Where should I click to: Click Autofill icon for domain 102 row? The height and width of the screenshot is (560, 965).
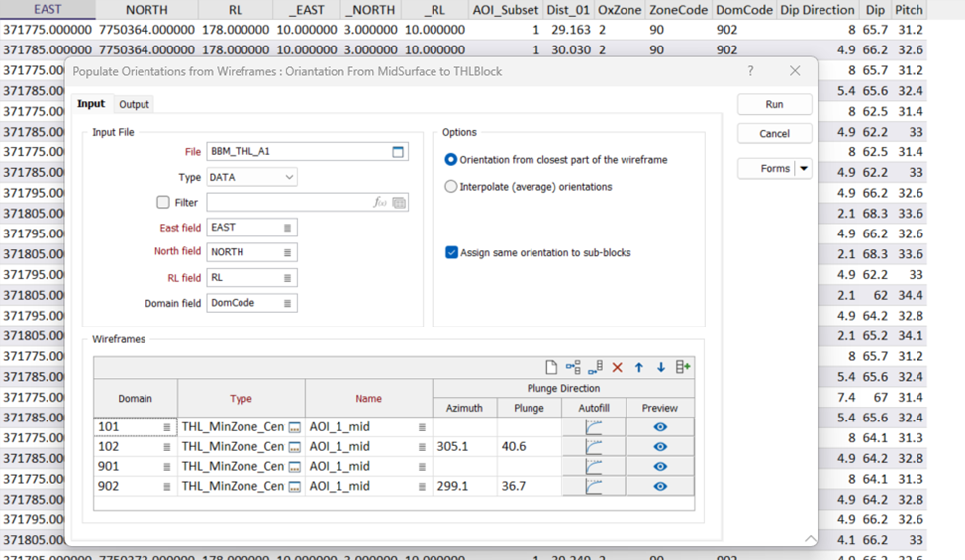coord(594,447)
